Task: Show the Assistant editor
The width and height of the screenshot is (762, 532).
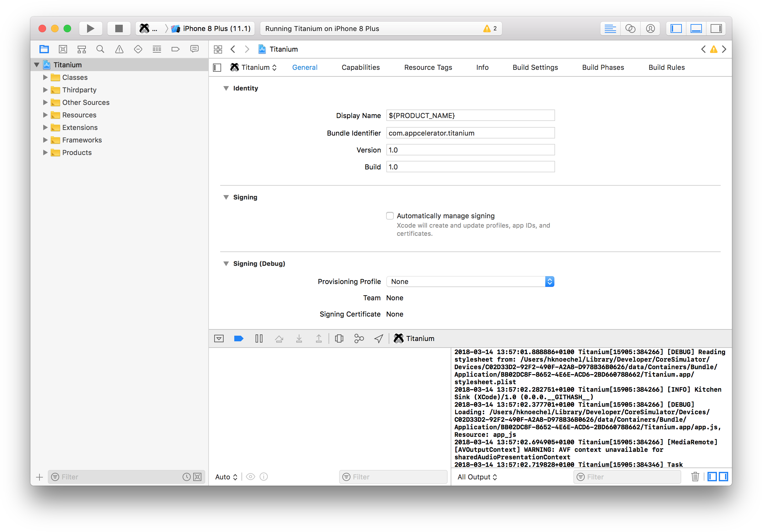Action: pos(630,28)
